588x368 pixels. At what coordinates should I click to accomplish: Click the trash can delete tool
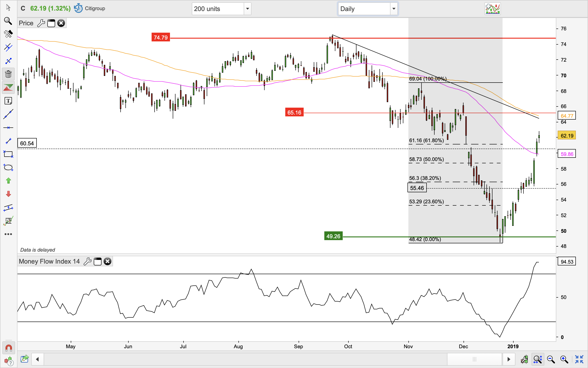pos(8,74)
